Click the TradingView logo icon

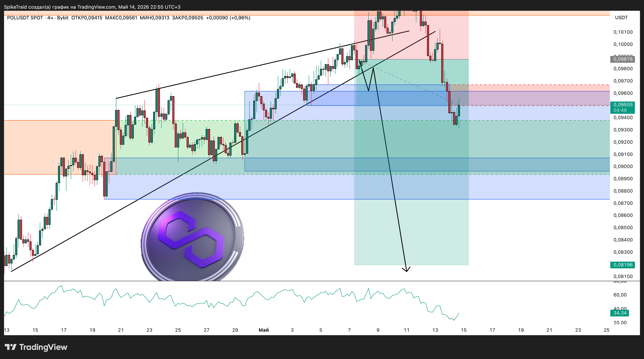[x=11, y=347]
